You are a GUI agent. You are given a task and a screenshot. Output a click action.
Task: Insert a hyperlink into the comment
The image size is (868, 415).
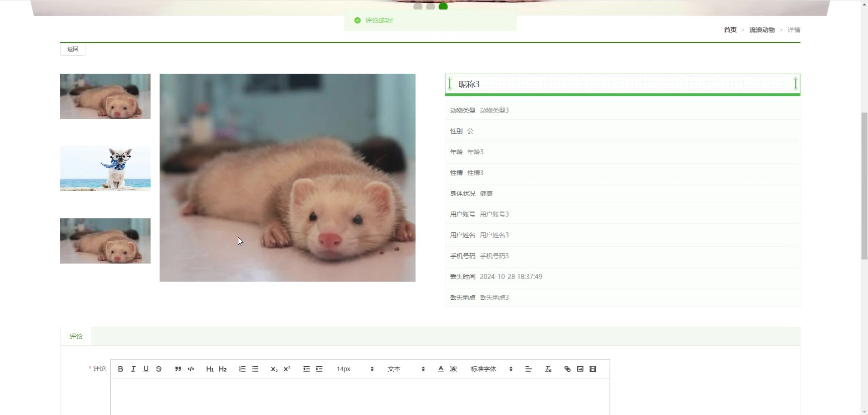click(567, 369)
